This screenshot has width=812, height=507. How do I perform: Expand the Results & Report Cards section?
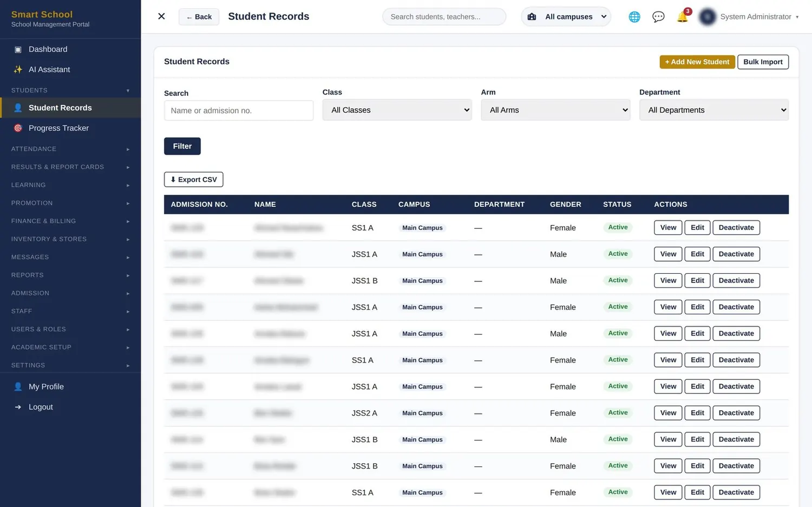tap(70, 167)
